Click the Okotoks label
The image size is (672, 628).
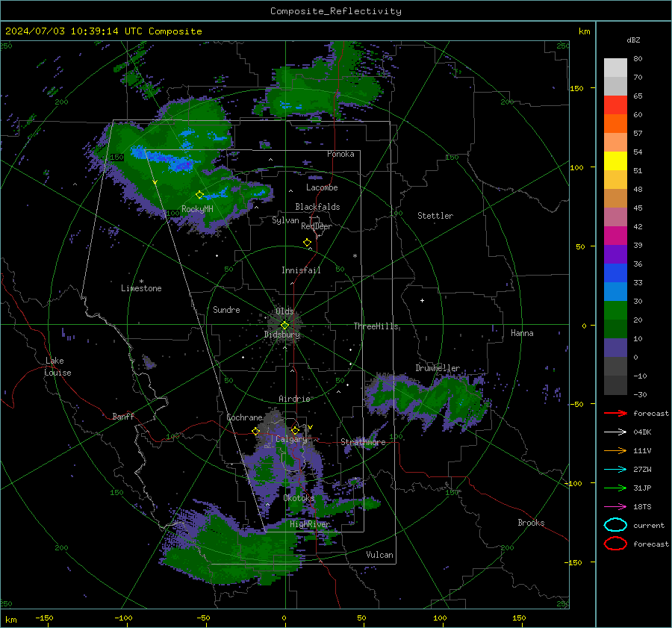[299, 498]
